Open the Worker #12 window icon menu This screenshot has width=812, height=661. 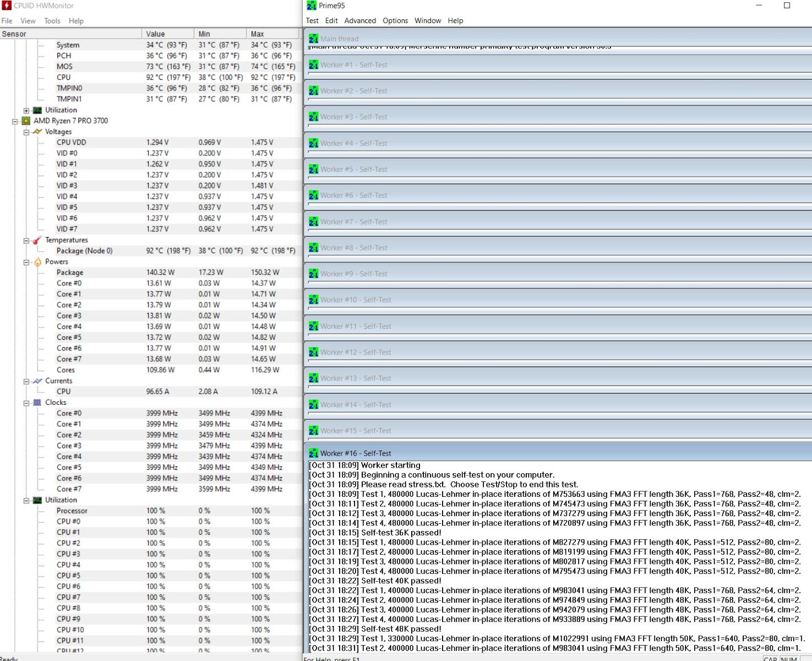tap(313, 352)
